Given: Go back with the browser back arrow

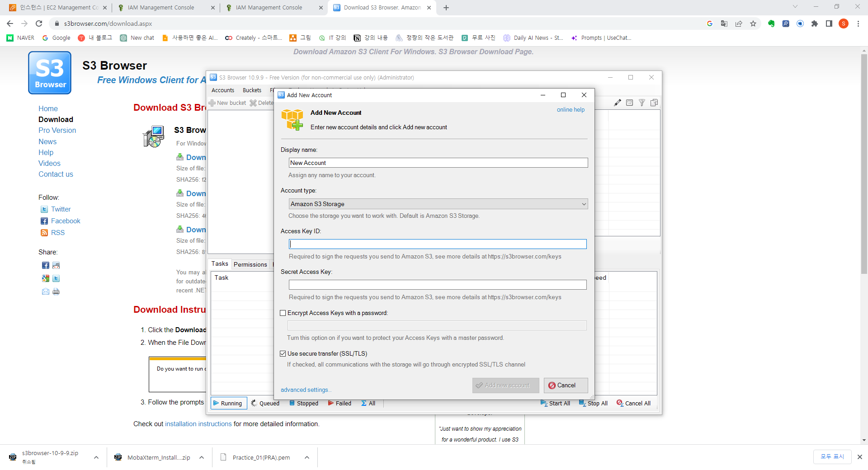Looking at the screenshot, I should click(x=10, y=23).
